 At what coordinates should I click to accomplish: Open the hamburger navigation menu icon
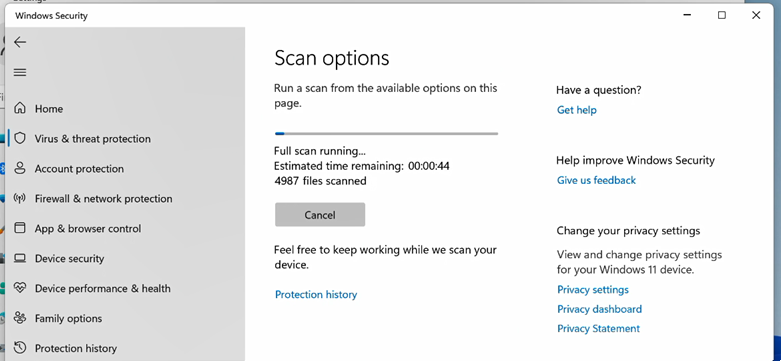20,73
